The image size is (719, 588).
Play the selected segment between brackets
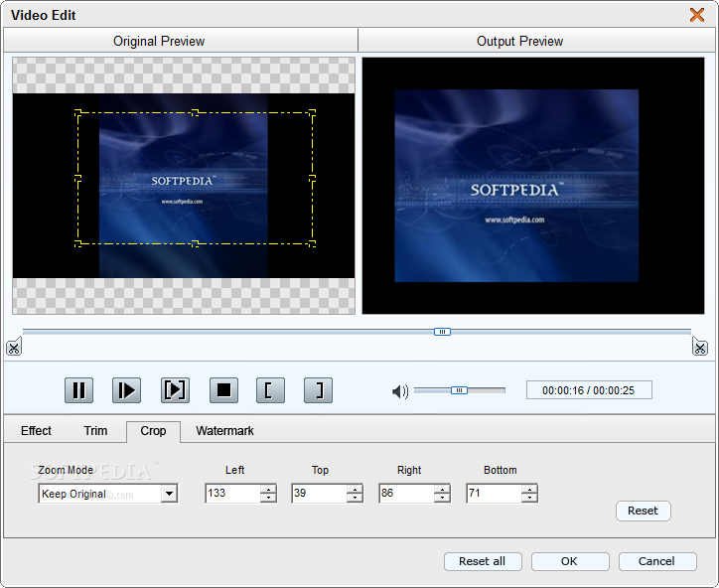175,390
